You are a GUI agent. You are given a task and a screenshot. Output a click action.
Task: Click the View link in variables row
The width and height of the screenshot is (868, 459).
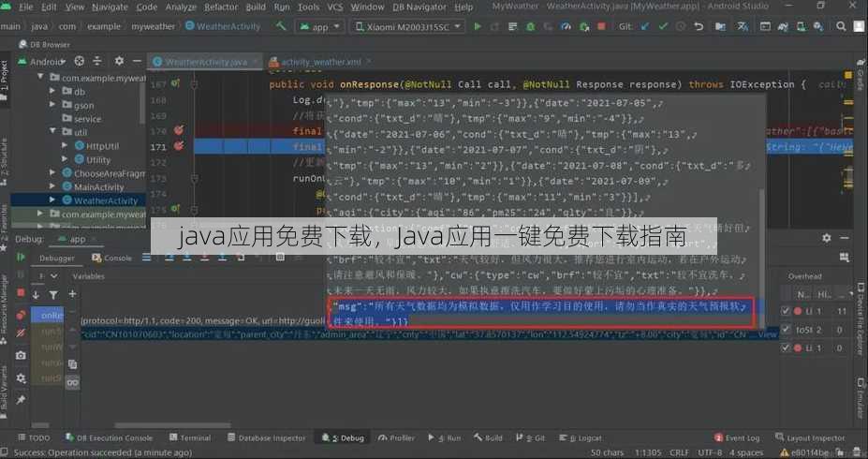[x=767, y=334]
